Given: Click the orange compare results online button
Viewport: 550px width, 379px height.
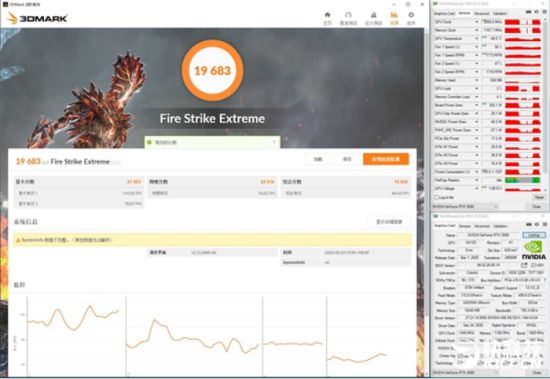Looking at the screenshot, I should click(386, 159).
